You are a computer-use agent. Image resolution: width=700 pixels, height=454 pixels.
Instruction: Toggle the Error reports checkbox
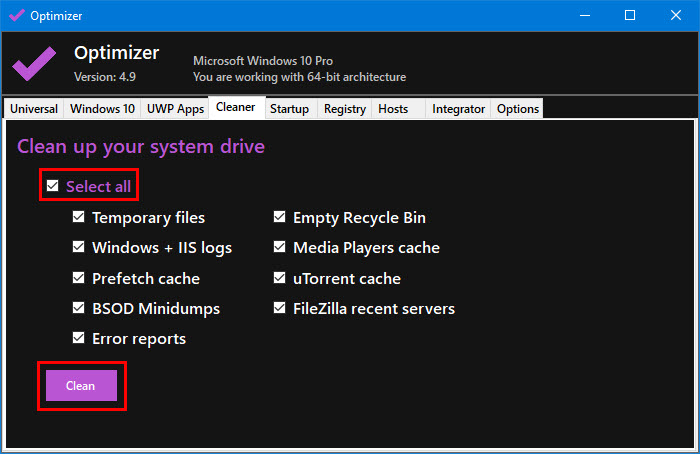pos(79,339)
